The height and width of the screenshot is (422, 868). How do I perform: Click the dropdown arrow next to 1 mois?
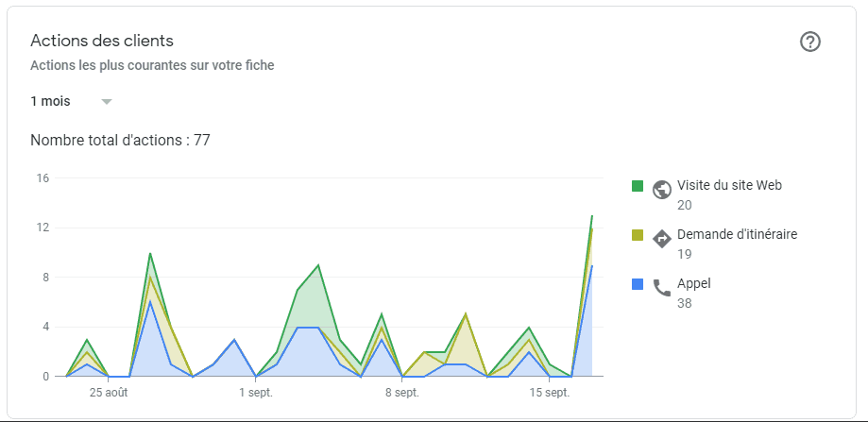click(107, 101)
